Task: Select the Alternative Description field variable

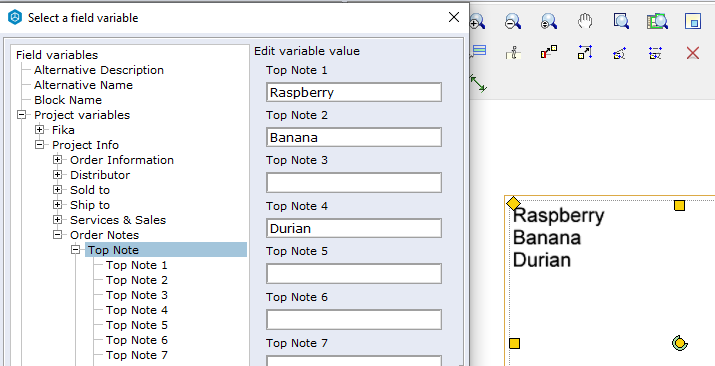Action: coord(99,70)
